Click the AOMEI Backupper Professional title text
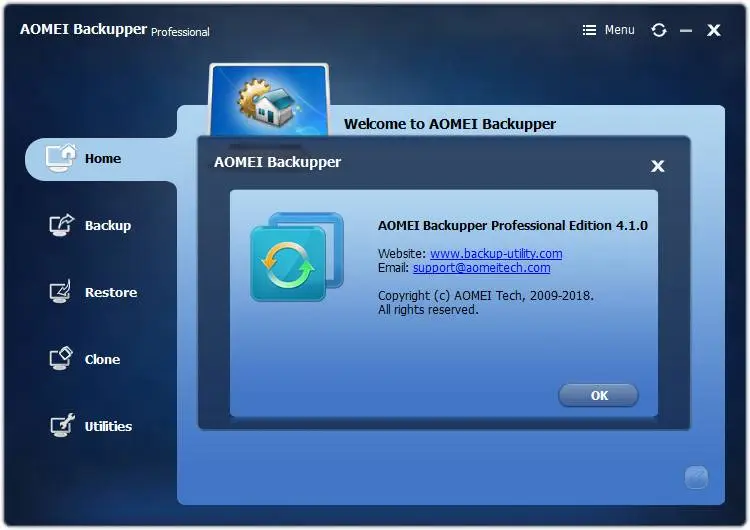The height and width of the screenshot is (530, 750). pos(115,30)
